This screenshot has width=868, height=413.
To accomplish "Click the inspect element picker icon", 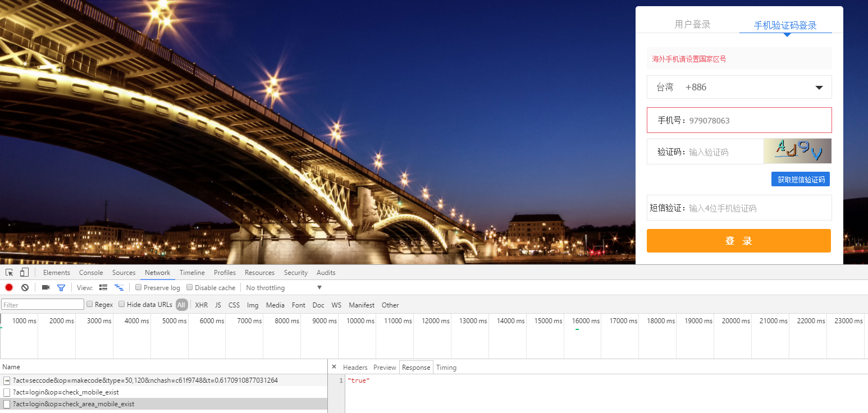I will pyautogui.click(x=10, y=273).
